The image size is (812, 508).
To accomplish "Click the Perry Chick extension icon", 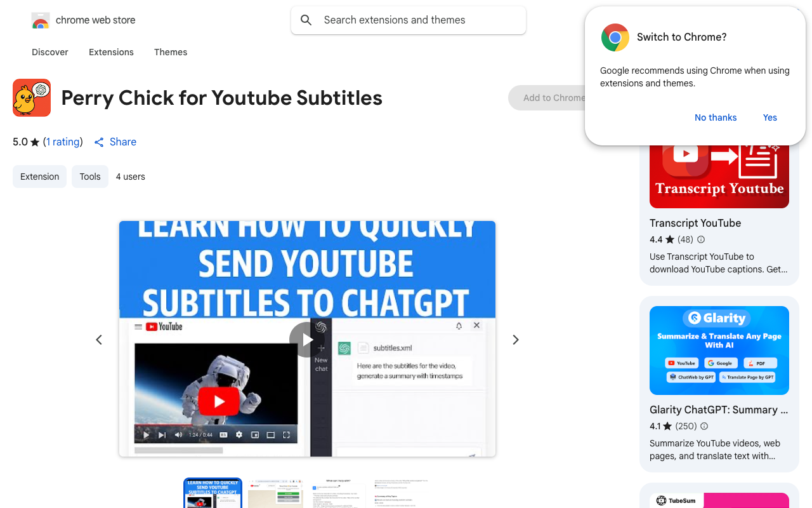I will coord(32,98).
